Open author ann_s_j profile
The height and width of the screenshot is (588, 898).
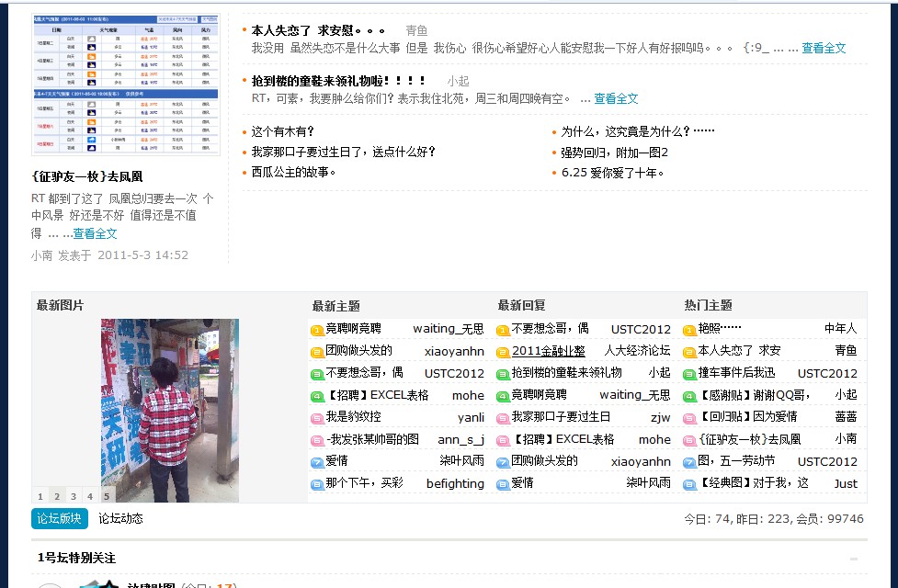pos(461,440)
